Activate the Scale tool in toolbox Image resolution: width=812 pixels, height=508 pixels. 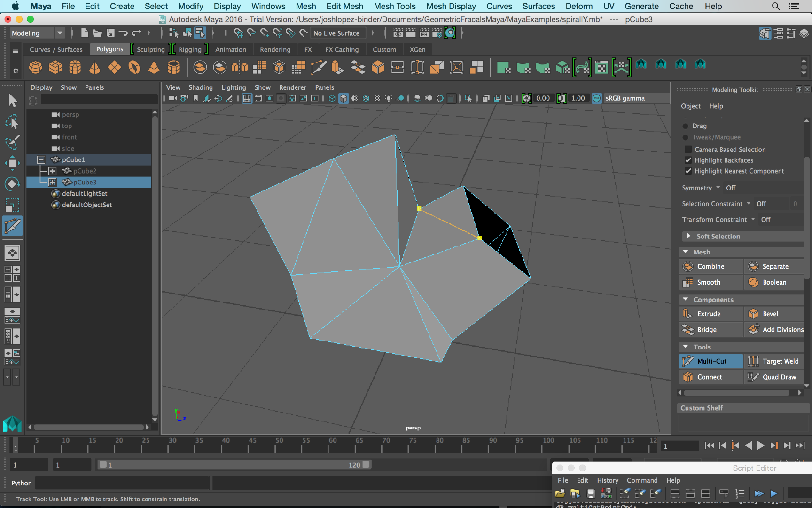coord(12,205)
